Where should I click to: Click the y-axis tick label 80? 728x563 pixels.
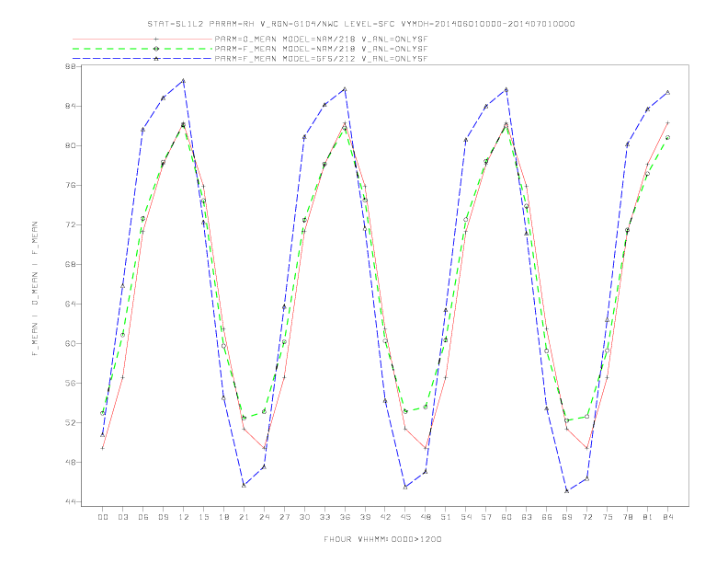tap(72, 145)
